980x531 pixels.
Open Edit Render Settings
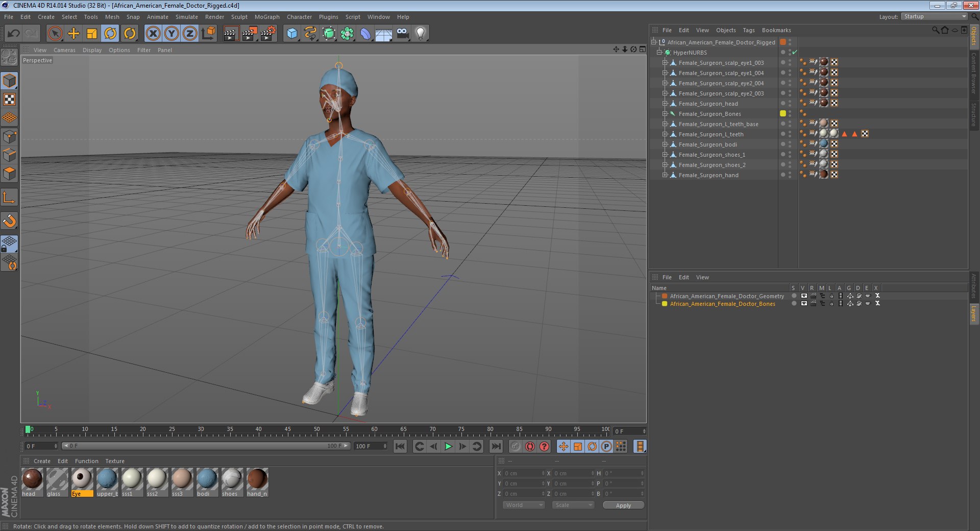pyautogui.click(x=268, y=34)
